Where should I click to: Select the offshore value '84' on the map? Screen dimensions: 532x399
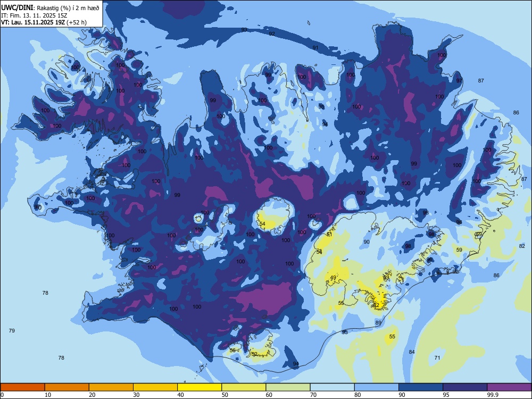[x=412, y=352]
